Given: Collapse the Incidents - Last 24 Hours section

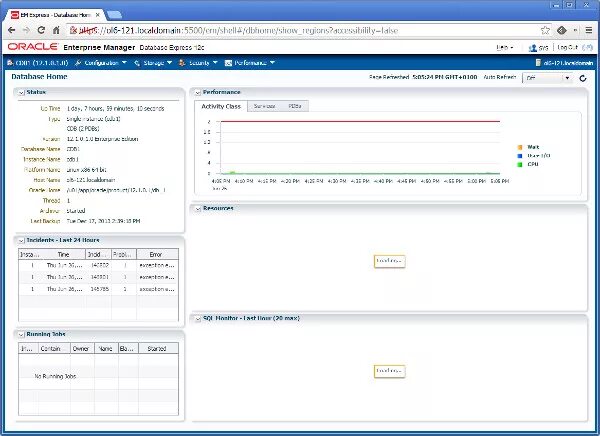Looking at the screenshot, I should 21,240.
